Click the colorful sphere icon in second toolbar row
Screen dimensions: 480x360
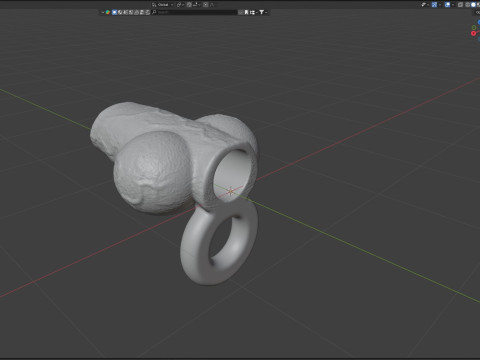click(x=108, y=12)
